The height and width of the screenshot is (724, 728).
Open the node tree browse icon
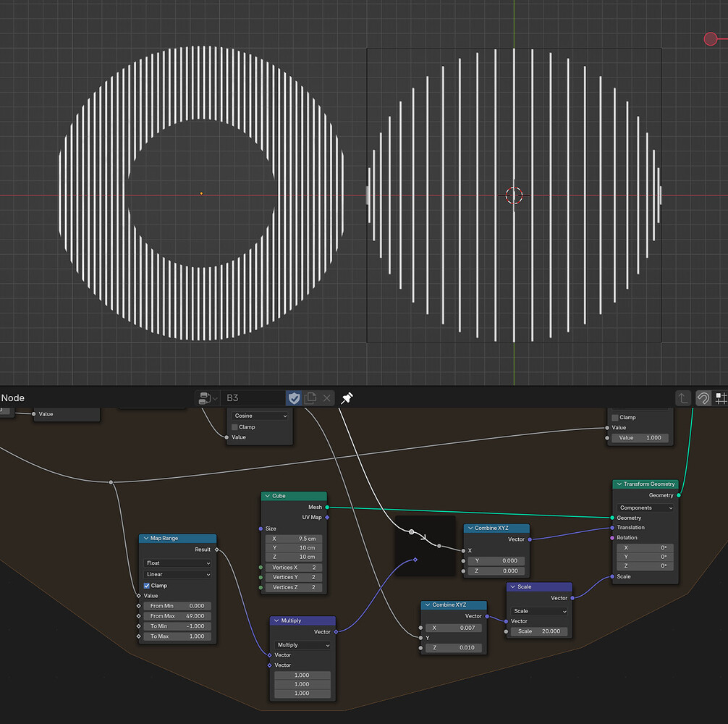[208, 398]
